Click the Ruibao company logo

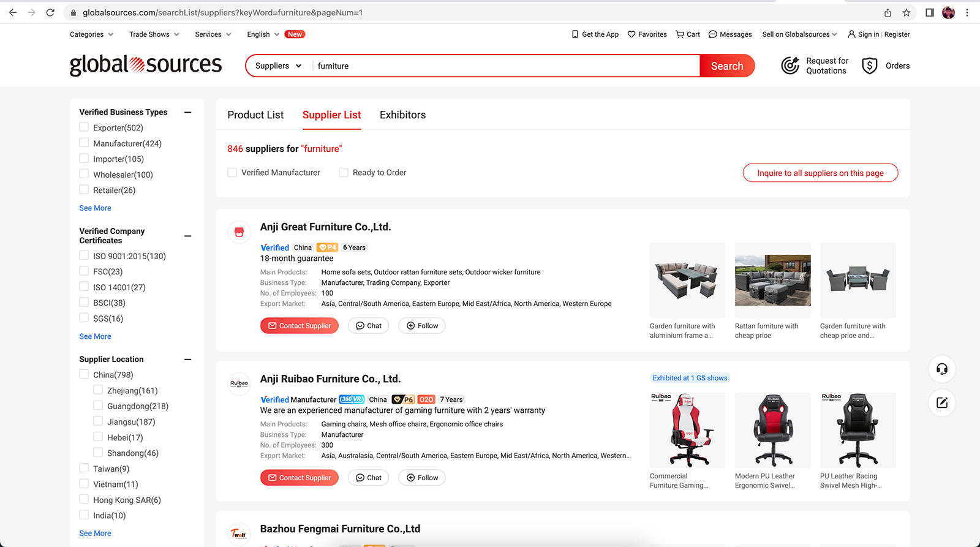239,384
